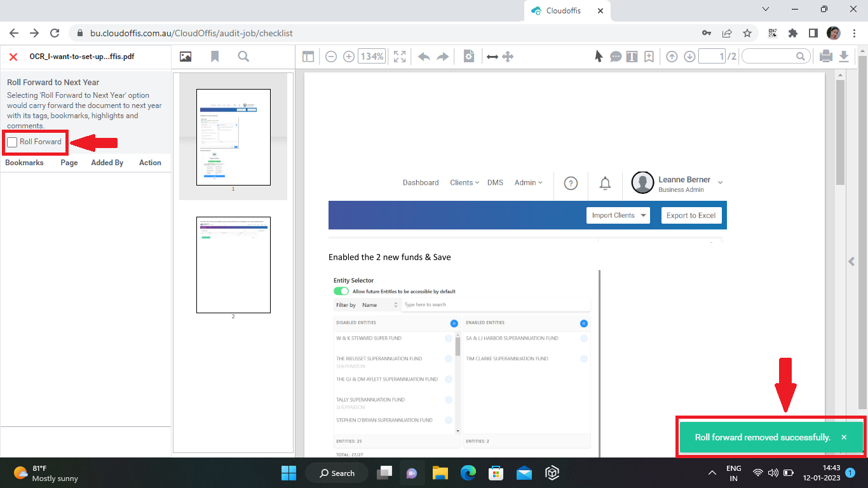Viewport: 868px width, 488px height.
Task: Click the zoom out minus icon
Action: coord(331,57)
